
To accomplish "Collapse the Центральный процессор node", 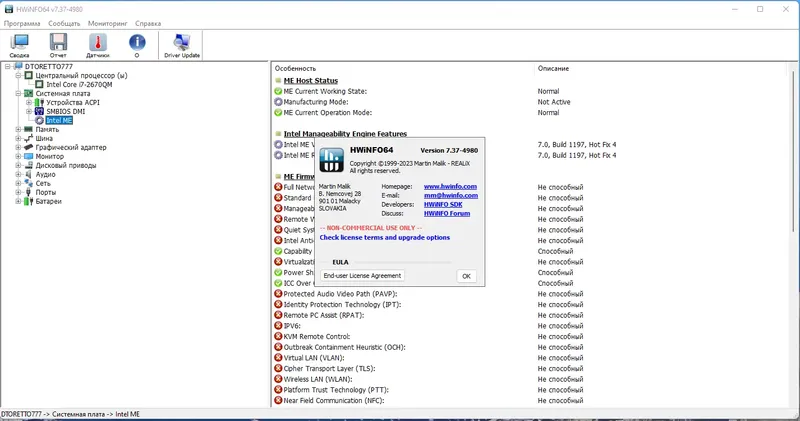I will [18, 76].
